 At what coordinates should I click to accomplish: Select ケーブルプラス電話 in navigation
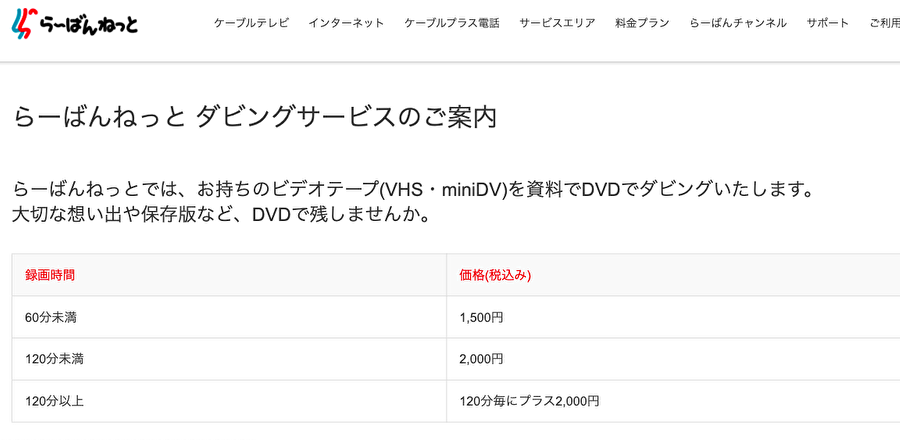tap(452, 23)
